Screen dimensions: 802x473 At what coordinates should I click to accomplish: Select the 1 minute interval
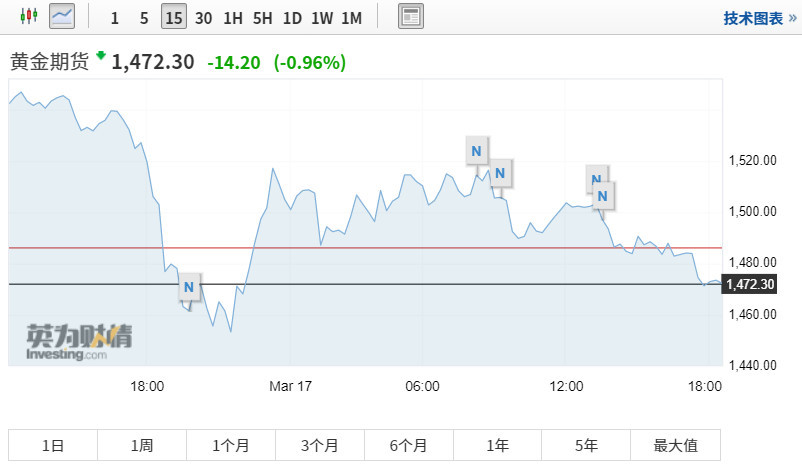115,18
